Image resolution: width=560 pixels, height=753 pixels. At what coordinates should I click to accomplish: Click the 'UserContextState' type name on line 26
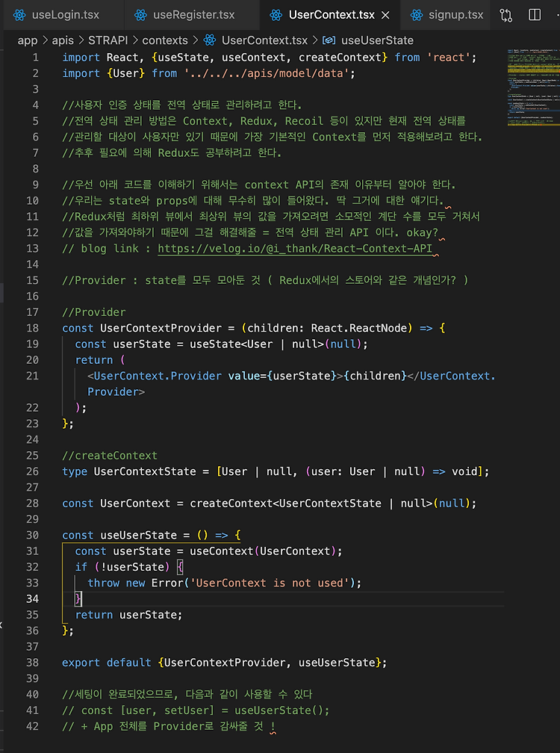[x=144, y=471]
